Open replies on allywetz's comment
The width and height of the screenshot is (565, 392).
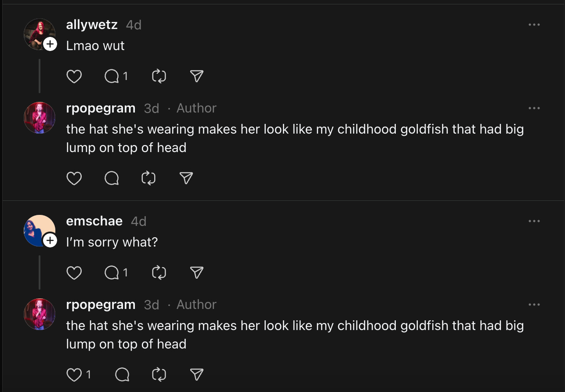tap(112, 77)
